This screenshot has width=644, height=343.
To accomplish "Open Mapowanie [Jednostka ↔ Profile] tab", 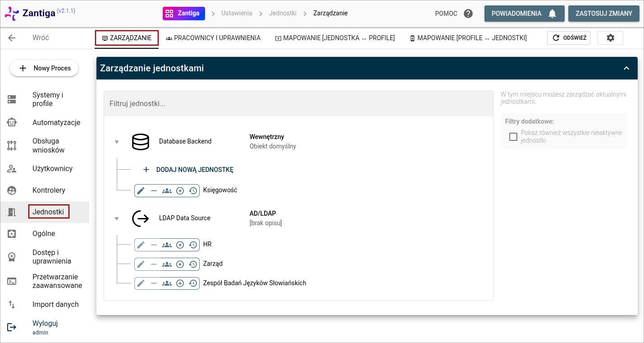I will coord(335,38).
